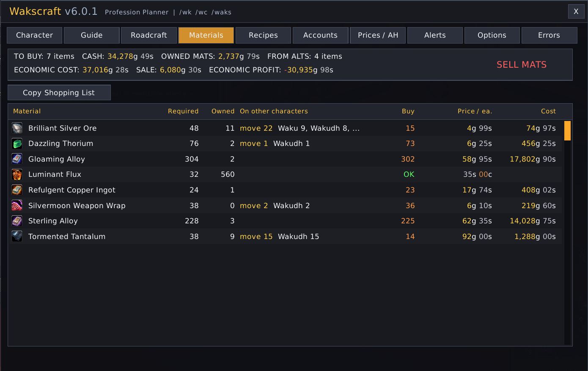Select the Gloaming Alloy material name
This screenshot has width=588, height=371.
click(x=57, y=159)
